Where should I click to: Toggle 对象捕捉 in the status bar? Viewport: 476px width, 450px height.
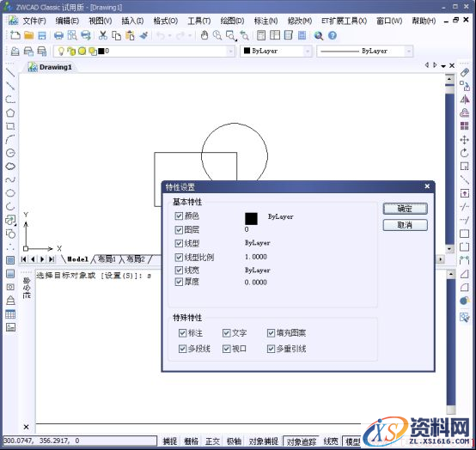tap(263, 441)
